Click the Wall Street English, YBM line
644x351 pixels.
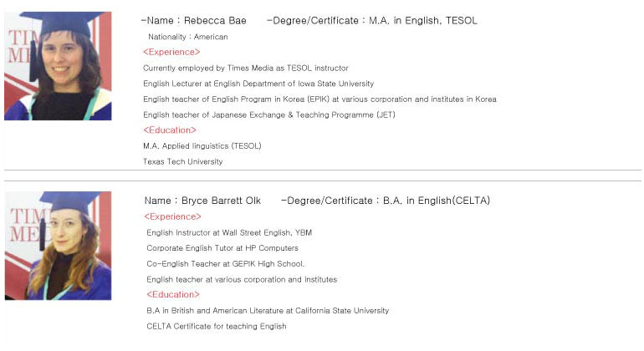point(229,233)
